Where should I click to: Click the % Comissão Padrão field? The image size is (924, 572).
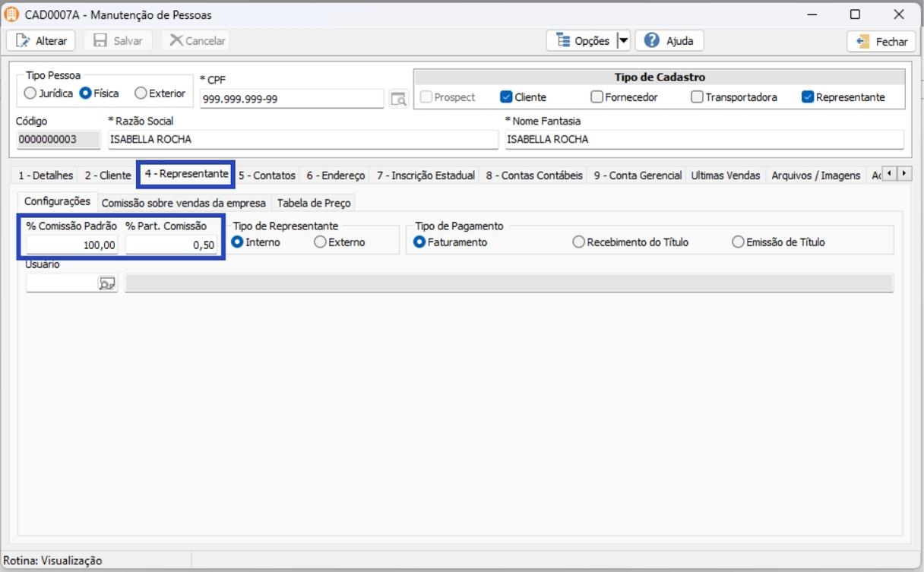(71, 245)
